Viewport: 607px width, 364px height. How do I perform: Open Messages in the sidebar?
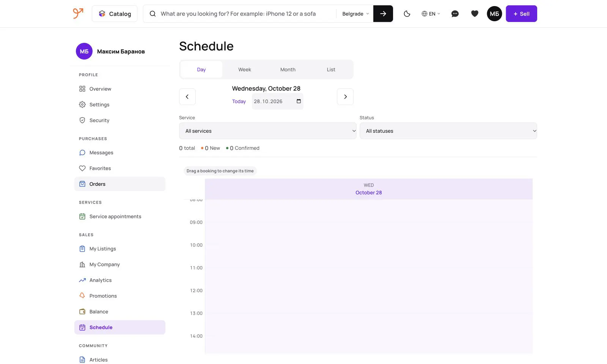click(x=120, y=152)
